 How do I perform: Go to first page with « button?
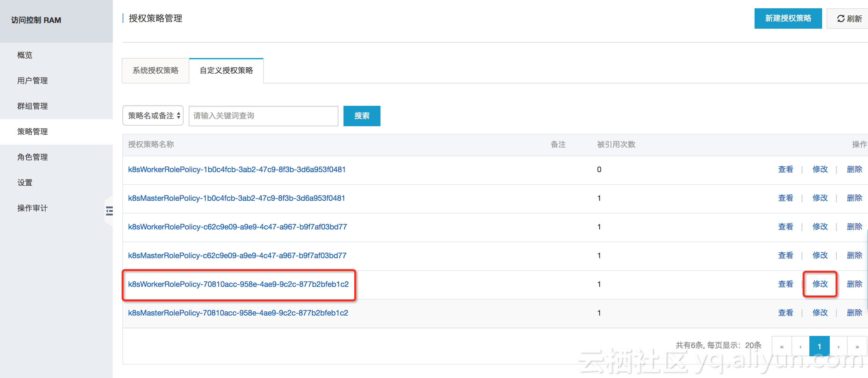pyautogui.click(x=782, y=346)
